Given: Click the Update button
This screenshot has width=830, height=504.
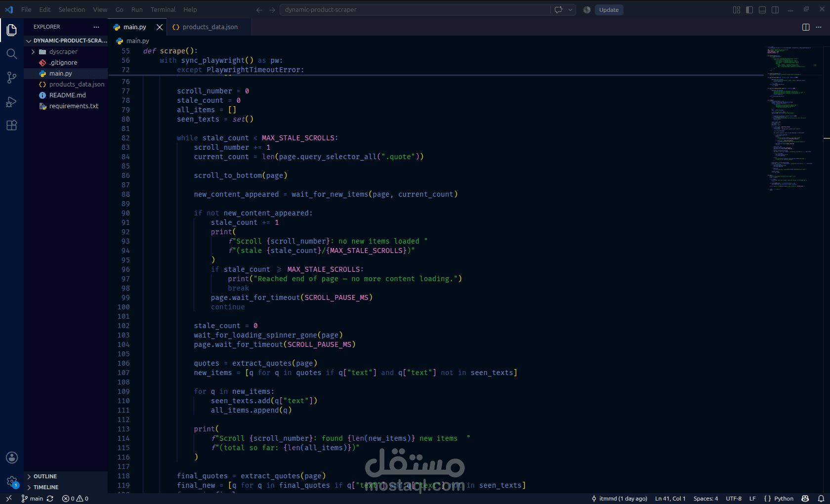Looking at the screenshot, I should coord(609,10).
